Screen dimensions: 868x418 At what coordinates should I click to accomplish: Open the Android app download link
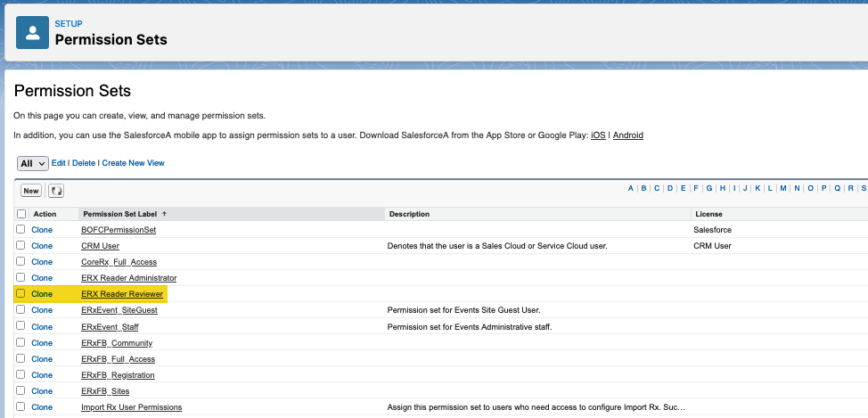(627, 135)
